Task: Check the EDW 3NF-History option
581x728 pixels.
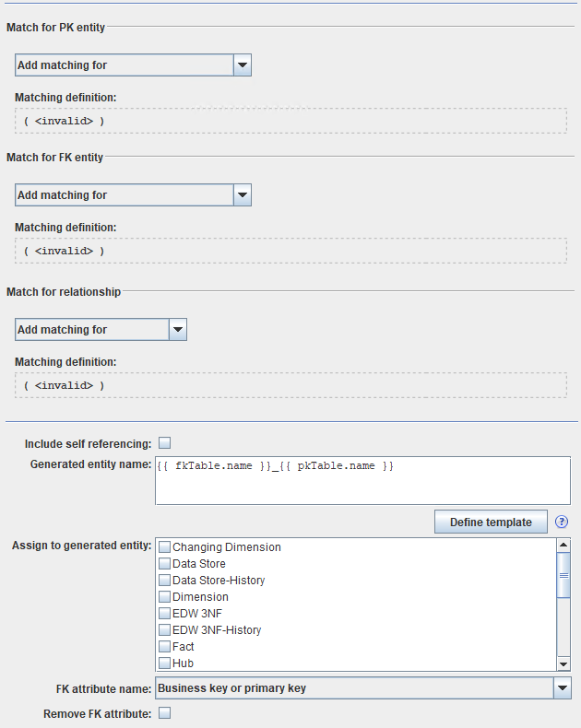Action: click(165, 630)
